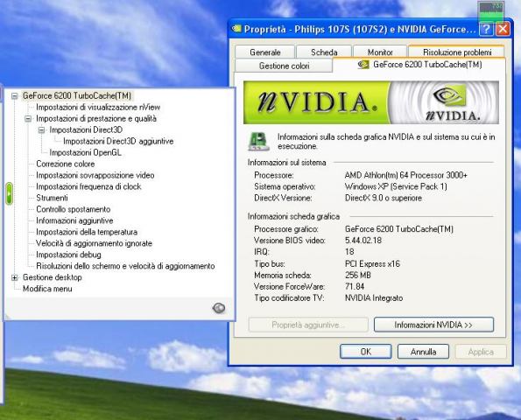Click the Windows XP (Service Pack 1) value
The width and height of the screenshot is (521, 420).
[x=396, y=186]
